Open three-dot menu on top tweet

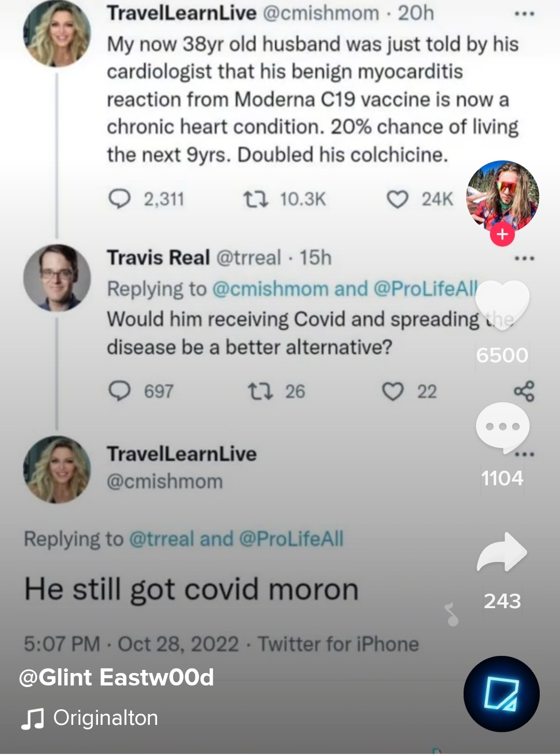click(x=524, y=14)
